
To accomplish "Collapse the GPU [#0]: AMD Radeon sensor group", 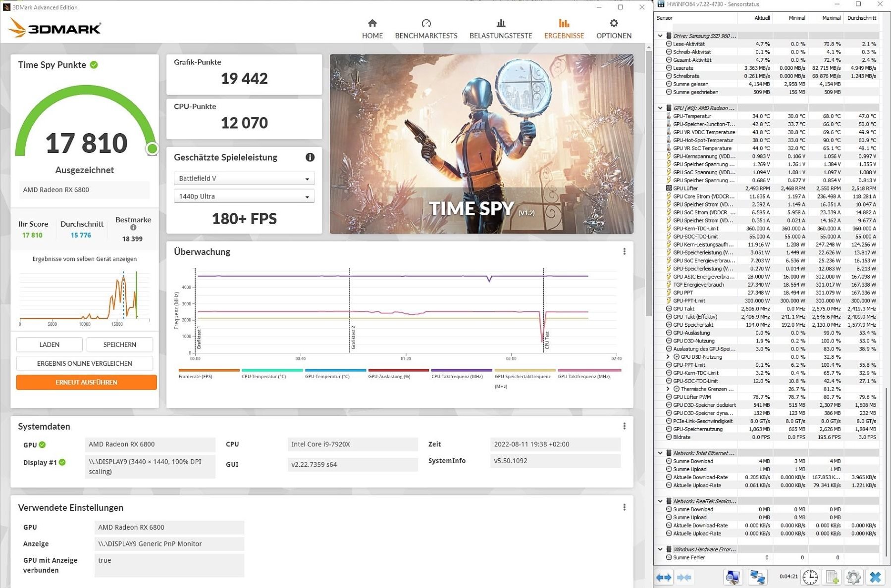I will pyautogui.click(x=660, y=108).
